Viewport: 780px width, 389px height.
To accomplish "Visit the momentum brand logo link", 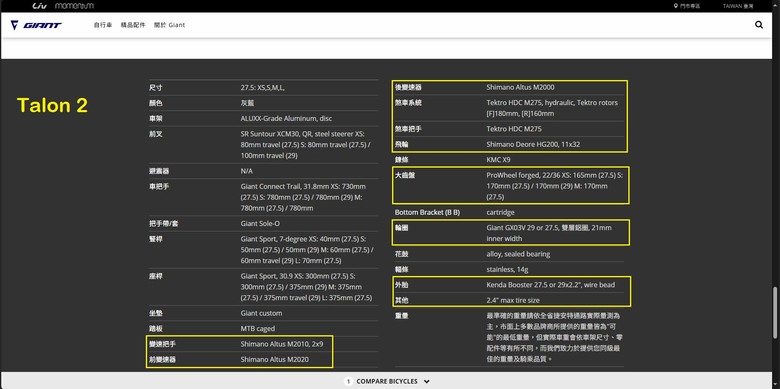I will point(74,6).
